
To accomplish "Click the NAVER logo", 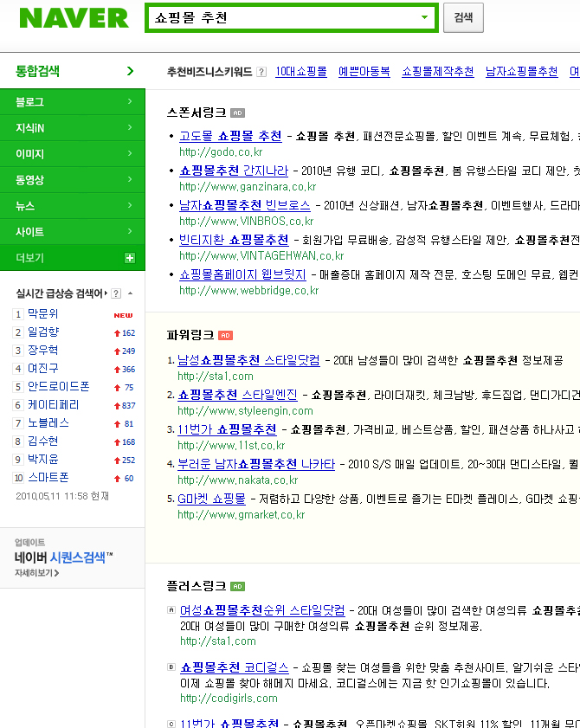I will pos(74,18).
